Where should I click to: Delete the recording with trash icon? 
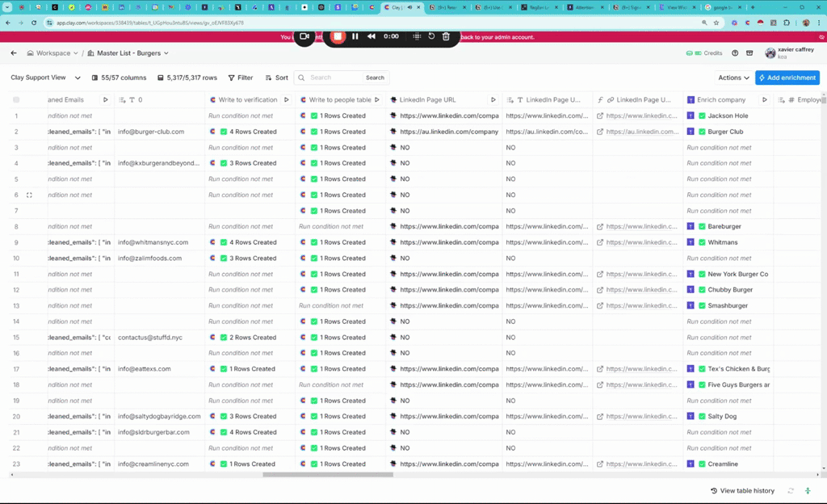[446, 36]
